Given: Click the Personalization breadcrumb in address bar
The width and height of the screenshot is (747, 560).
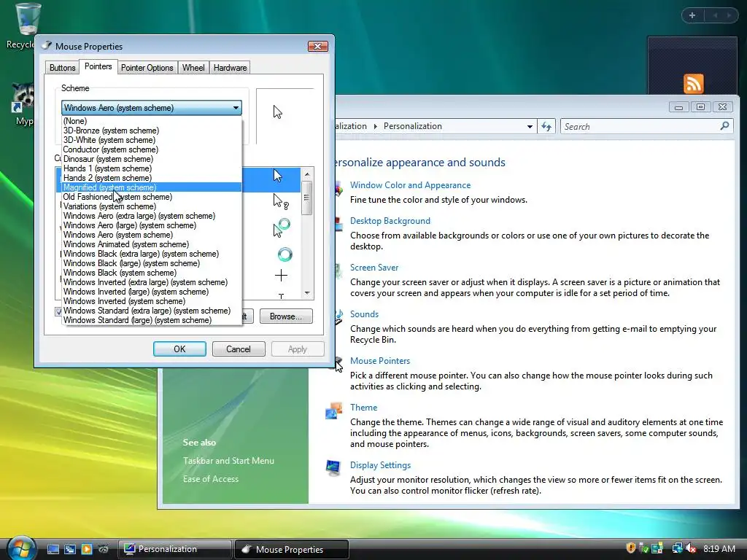Looking at the screenshot, I should pyautogui.click(x=413, y=125).
